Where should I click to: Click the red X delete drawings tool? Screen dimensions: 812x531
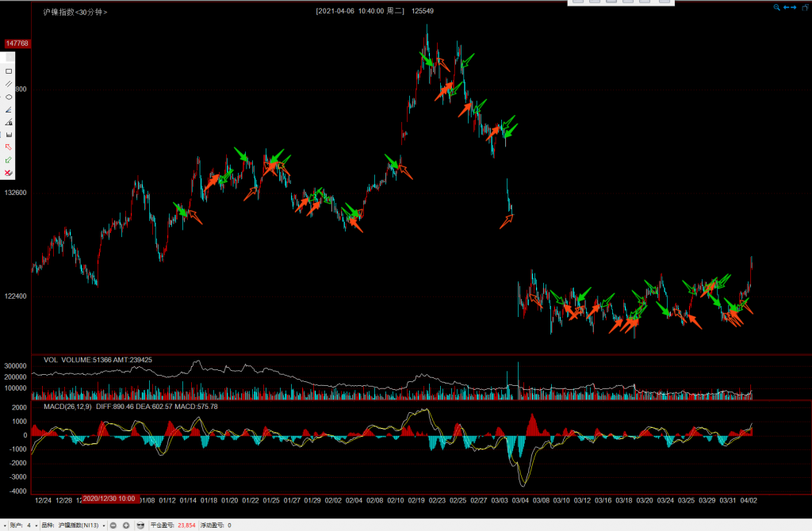[x=9, y=173]
